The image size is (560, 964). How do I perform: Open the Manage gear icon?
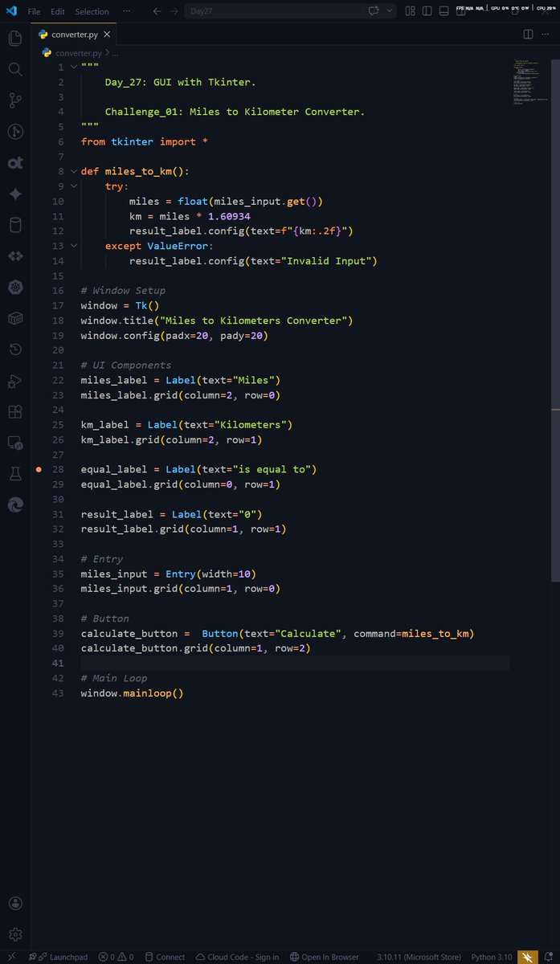point(14,934)
